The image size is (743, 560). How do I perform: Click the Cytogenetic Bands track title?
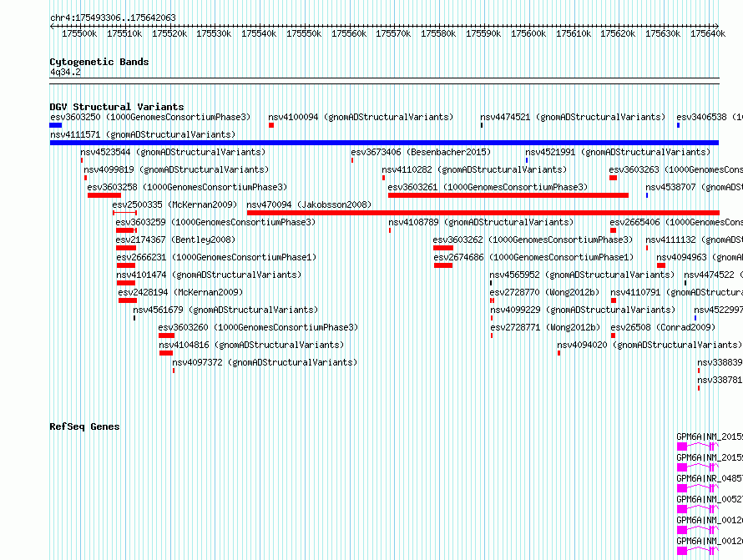coord(99,62)
